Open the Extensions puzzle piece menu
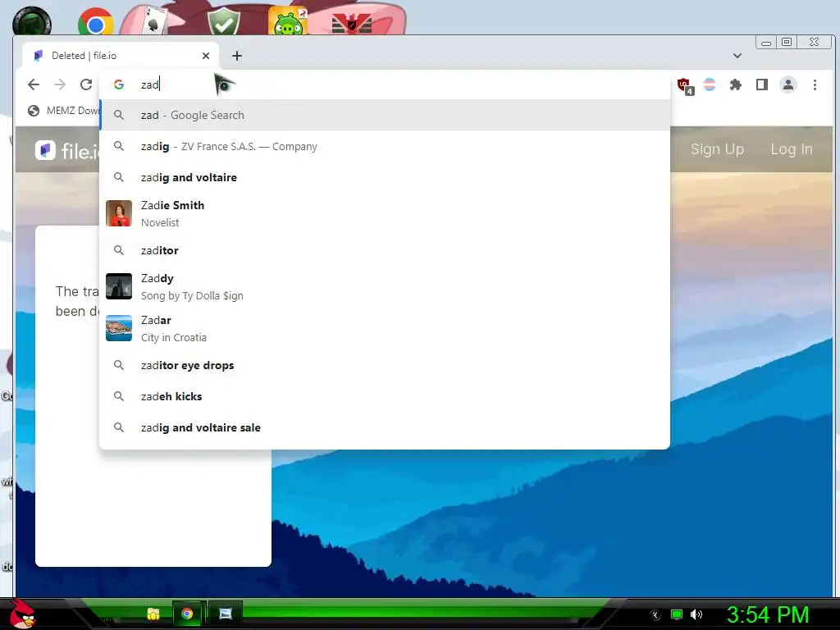Viewport: 840px width, 630px height. pyautogui.click(x=736, y=84)
